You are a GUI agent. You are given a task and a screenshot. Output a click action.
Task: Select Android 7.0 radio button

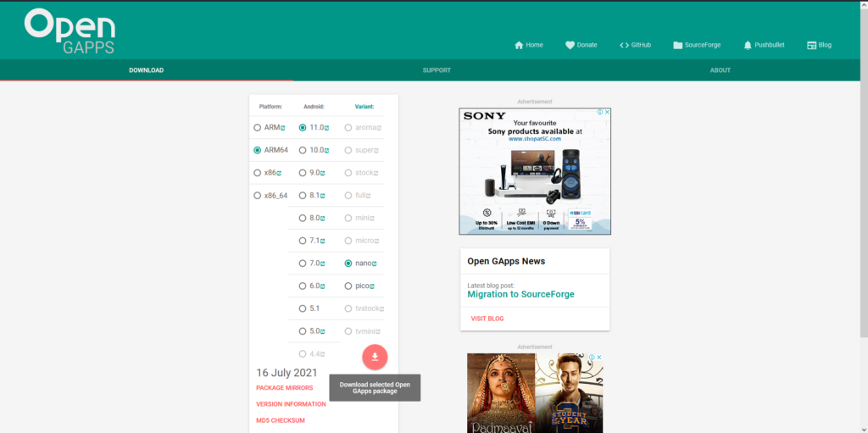pos(303,264)
